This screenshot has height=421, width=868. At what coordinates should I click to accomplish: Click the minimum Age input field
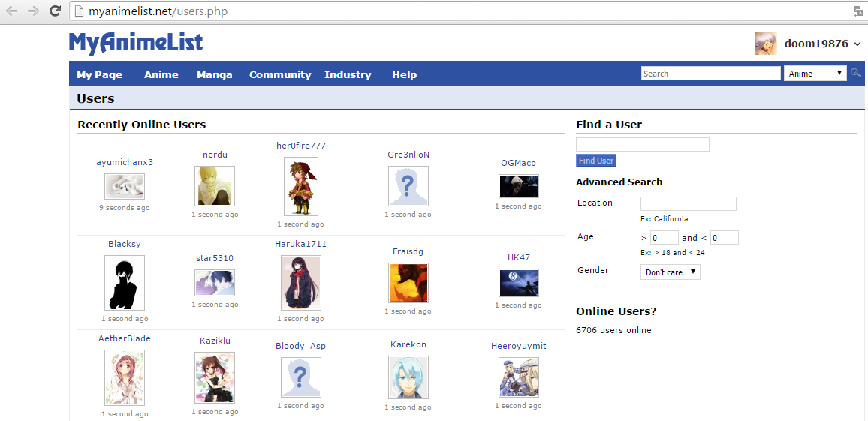tap(665, 238)
